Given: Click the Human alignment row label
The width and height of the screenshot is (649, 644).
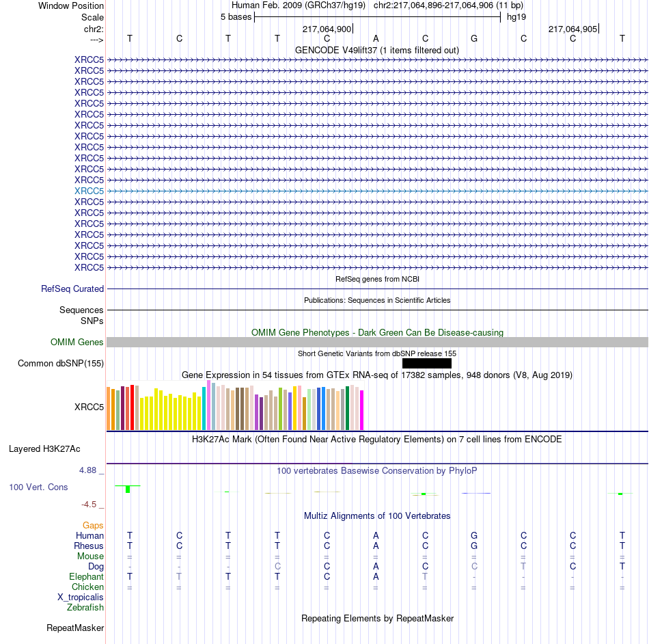Looking at the screenshot, I should 89,536.
